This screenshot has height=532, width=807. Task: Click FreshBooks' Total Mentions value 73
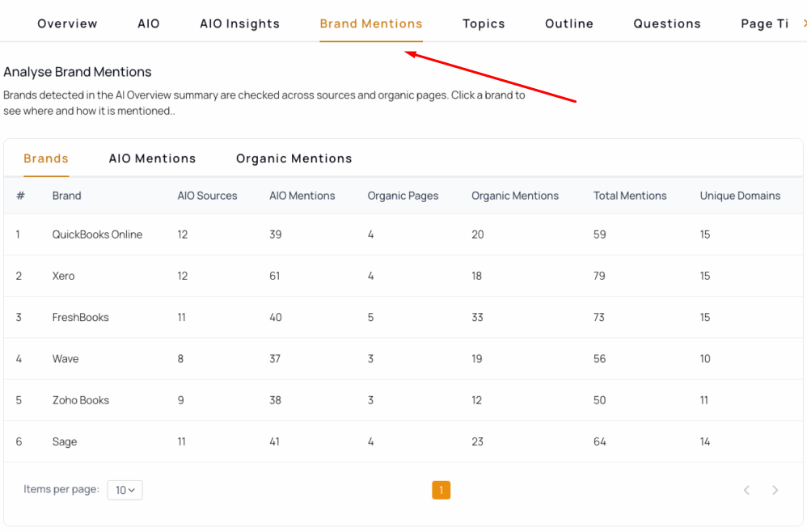599,318
